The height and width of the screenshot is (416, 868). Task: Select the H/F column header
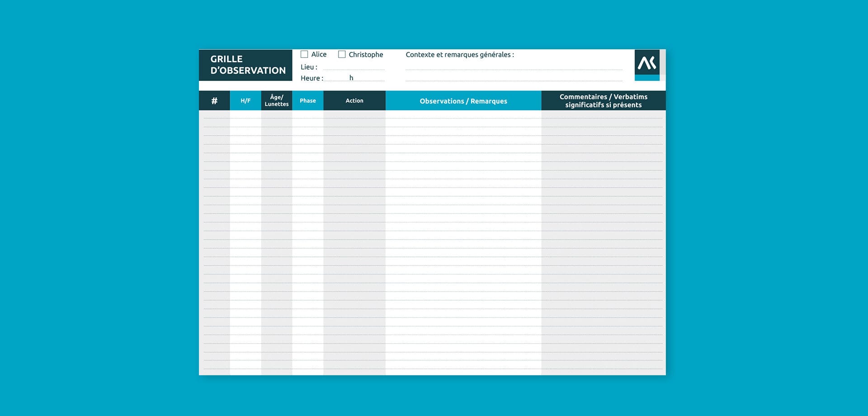point(245,100)
